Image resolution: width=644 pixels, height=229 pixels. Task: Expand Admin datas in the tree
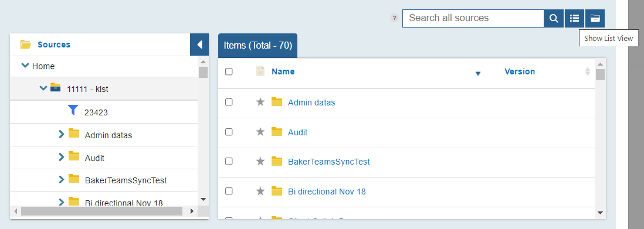click(x=62, y=134)
